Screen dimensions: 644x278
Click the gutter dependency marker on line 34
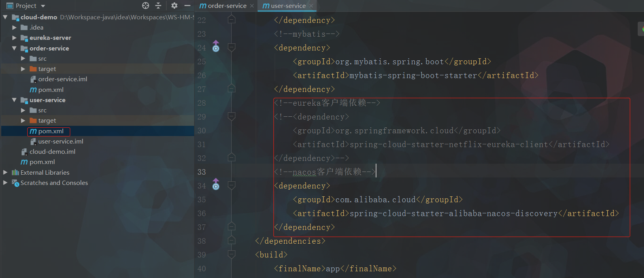coord(216,184)
